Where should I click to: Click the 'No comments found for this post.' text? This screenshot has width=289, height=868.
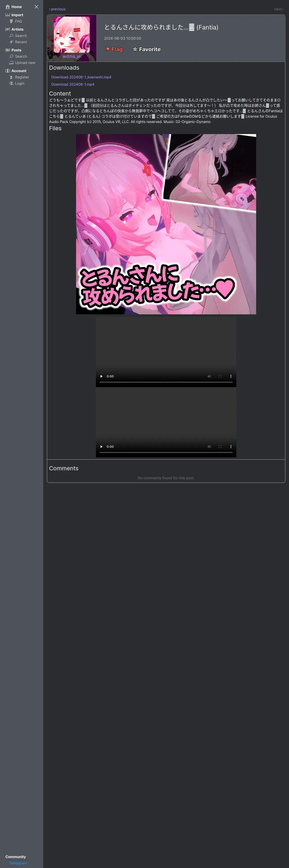tap(166, 478)
